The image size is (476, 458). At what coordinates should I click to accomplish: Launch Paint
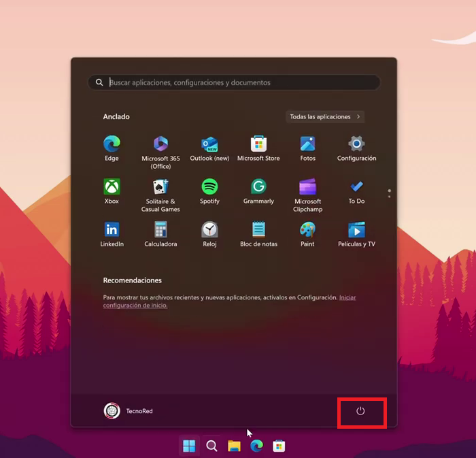click(x=307, y=234)
